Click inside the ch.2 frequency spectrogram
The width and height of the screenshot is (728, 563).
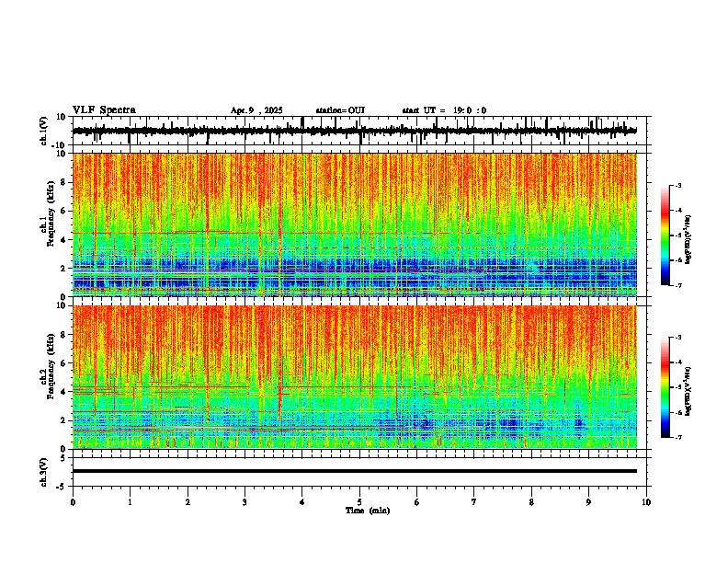[x=355, y=377]
